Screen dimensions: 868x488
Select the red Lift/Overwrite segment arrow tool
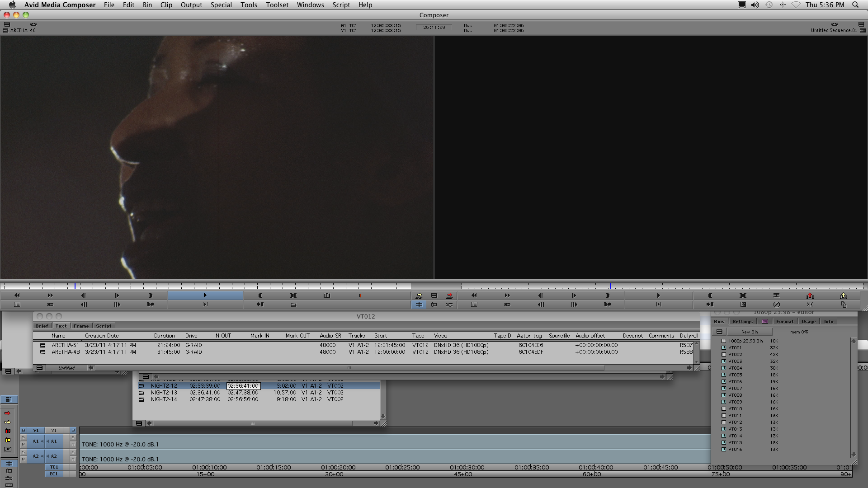8,413
